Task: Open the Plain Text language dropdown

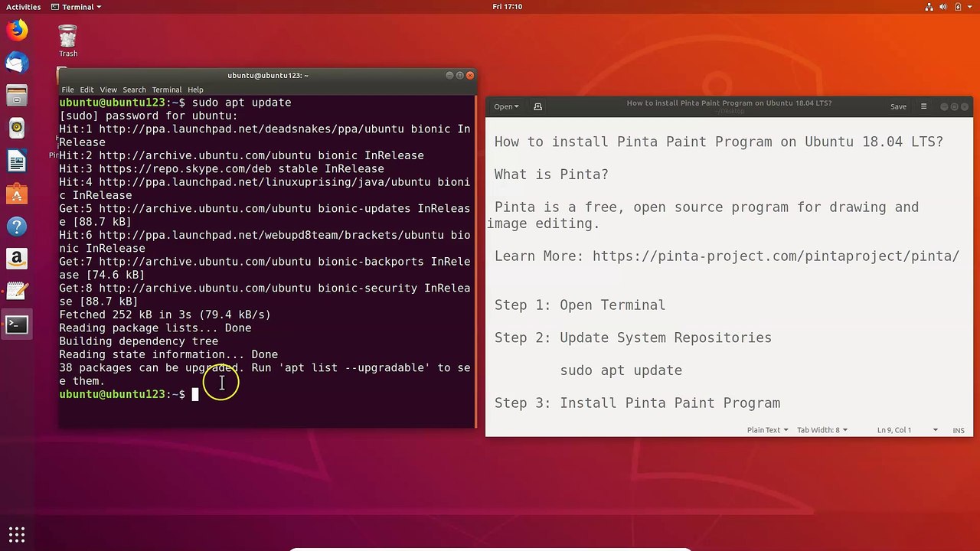Action: coord(767,430)
